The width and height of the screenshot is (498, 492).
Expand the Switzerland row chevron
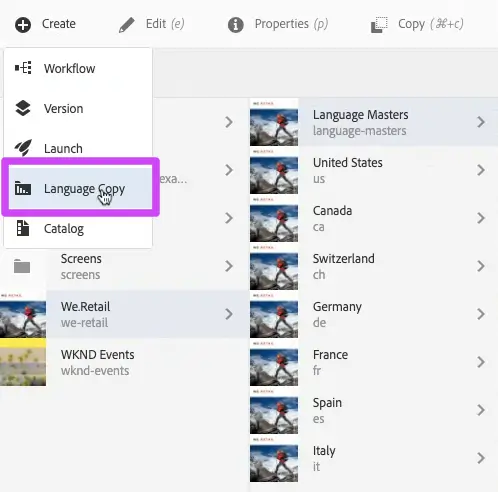pyautogui.click(x=480, y=266)
